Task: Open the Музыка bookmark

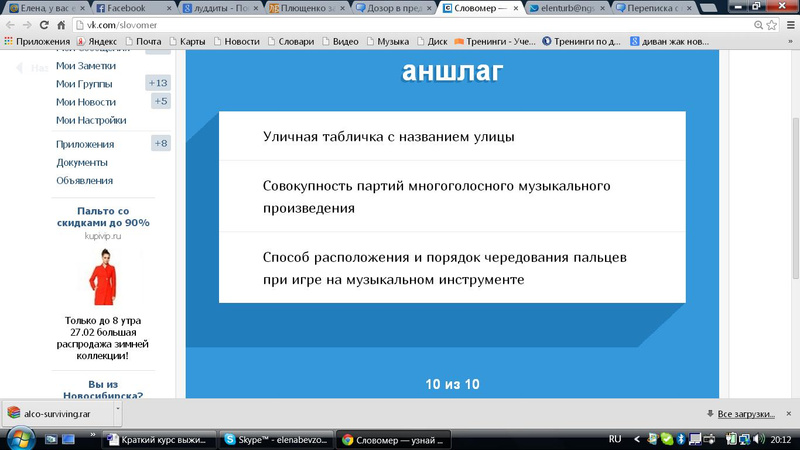Action: pos(388,41)
